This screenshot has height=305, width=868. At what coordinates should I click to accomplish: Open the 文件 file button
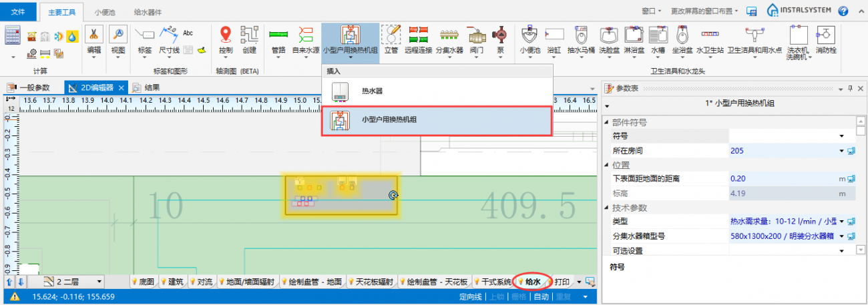(19, 12)
